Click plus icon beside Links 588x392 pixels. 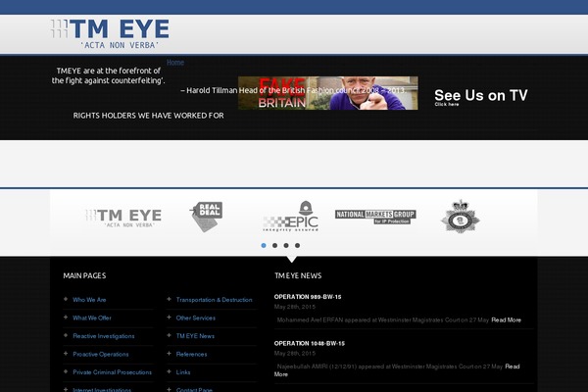169,371
